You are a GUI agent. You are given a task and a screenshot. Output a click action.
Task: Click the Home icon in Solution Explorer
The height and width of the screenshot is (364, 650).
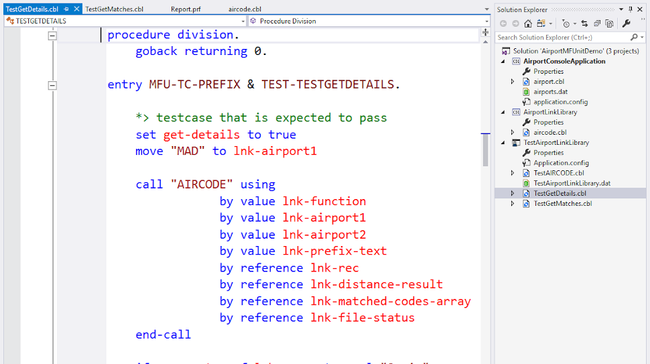[528, 24]
